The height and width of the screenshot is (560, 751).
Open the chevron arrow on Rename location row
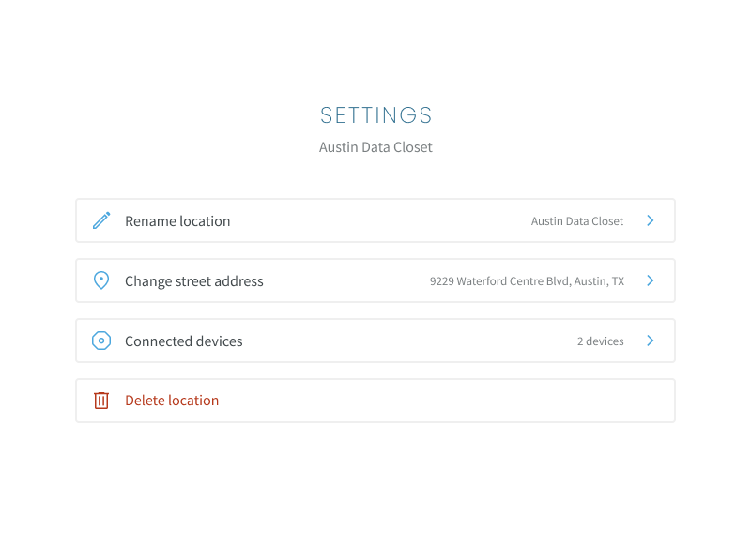point(650,220)
